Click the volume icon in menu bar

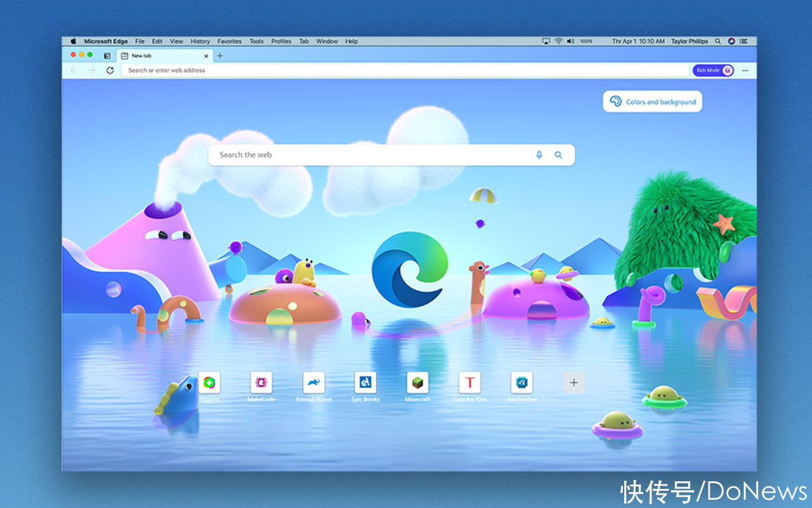coord(570,41)
